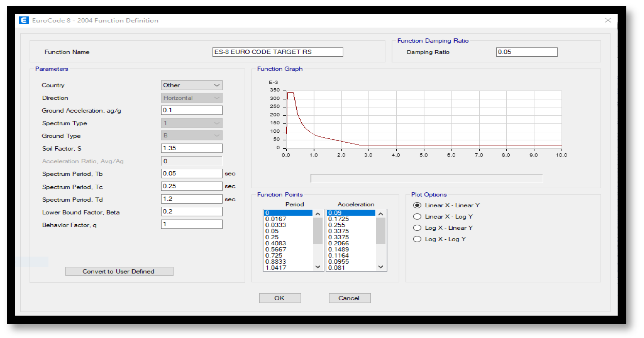Screen dimensions: 644x338
Task: Close the EuroCode 8 Function Definition dialog
Action: [608, 20]
